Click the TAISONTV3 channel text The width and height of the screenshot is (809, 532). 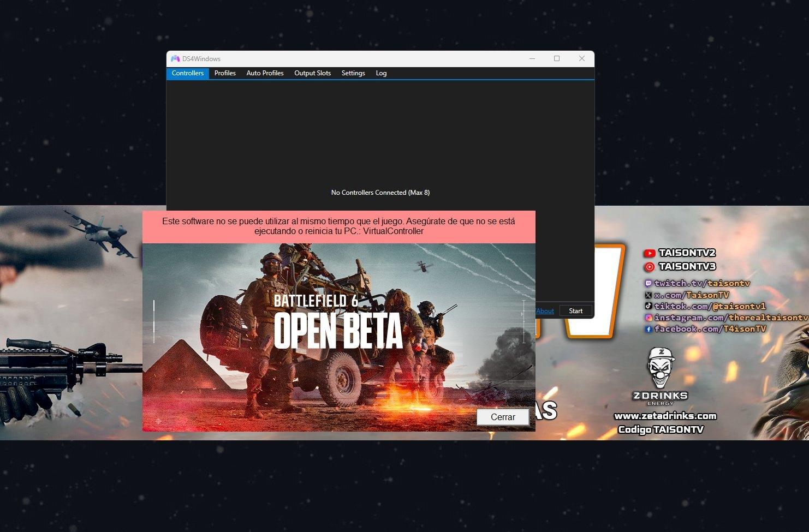click(x=687, y=266)
